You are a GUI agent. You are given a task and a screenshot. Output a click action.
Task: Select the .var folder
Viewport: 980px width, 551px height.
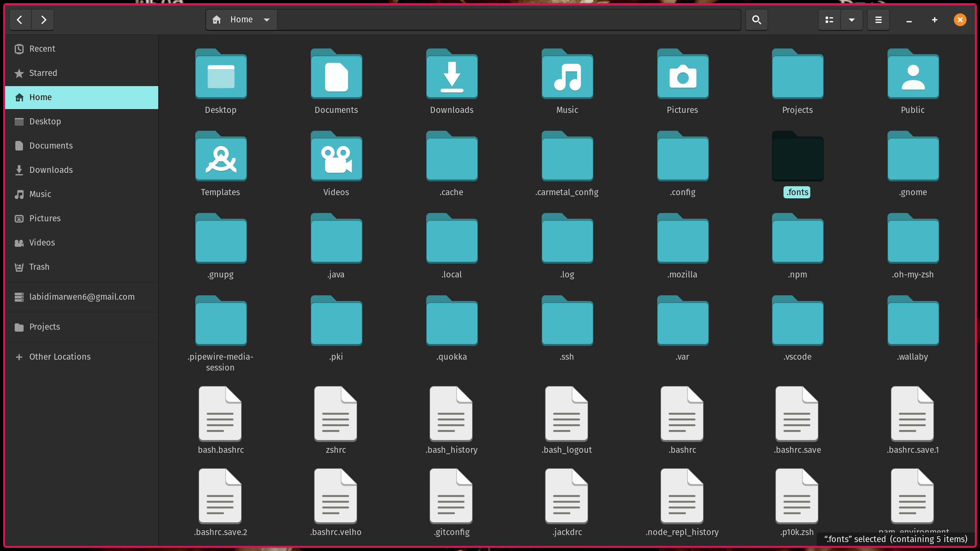click(682, 320)
